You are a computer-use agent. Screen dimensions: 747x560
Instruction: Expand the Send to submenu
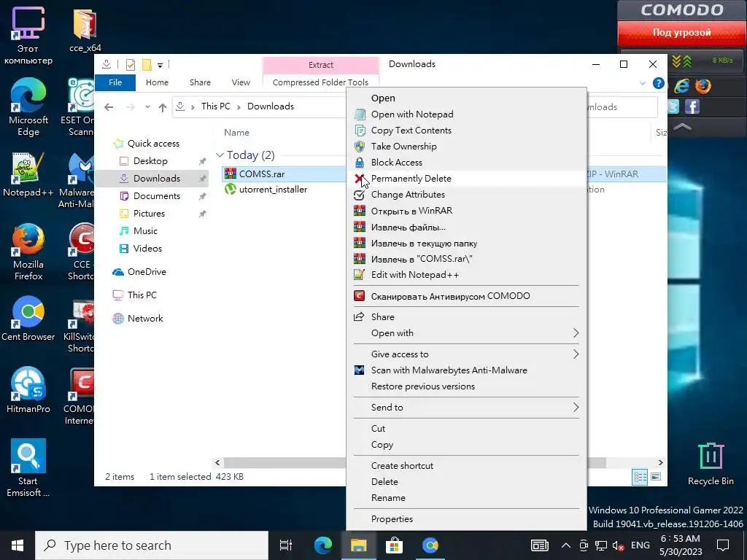tap(466, 408)
